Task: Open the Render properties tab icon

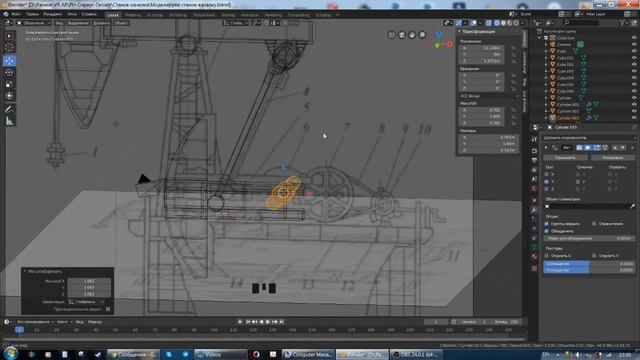Action: [x=534, y=151]
